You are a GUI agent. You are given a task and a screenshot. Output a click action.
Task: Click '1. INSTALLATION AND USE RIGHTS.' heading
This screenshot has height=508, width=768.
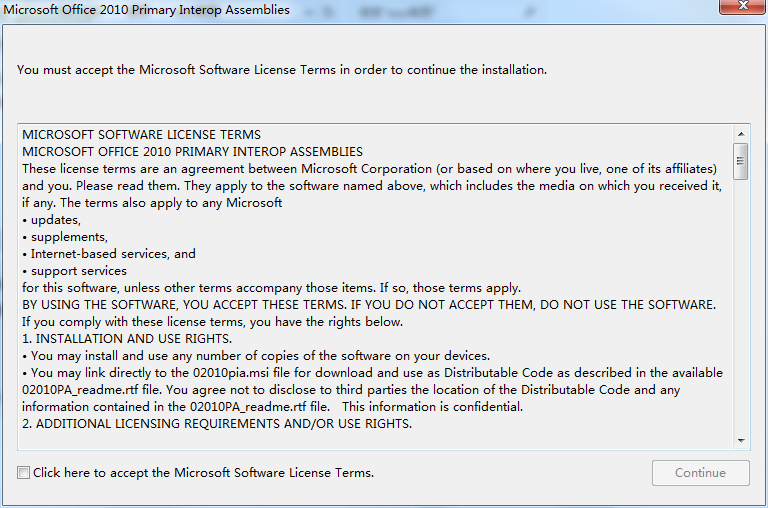(127, 339)
